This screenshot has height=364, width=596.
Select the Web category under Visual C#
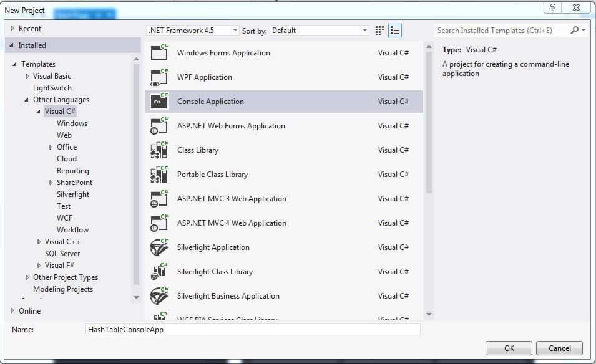click(64, 135)
